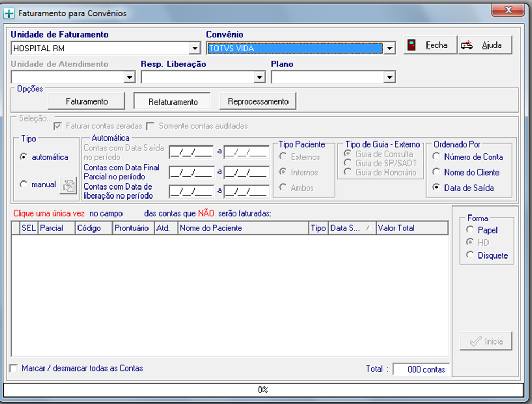The width and height of the screenshot is (532, 404).
Task: Open the Resp. Liberação dropdown
Action: click(x=259, y=78)
